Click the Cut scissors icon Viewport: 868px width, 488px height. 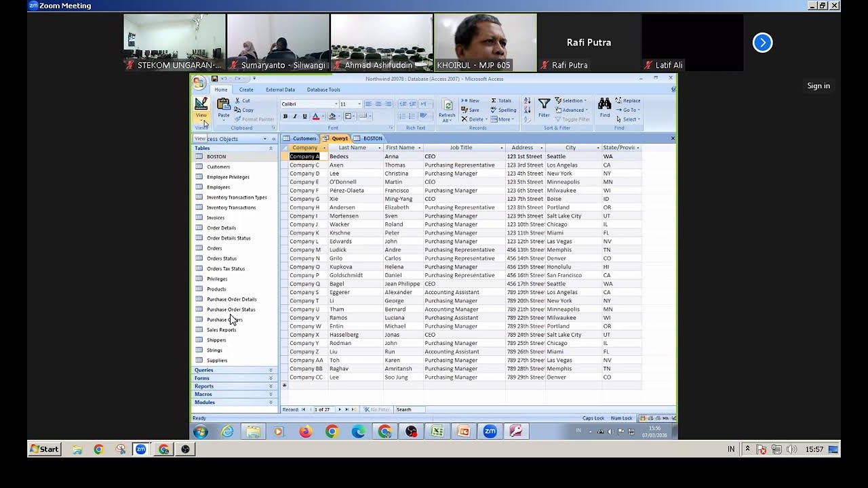pyautogui.click(x=238, y=100)
